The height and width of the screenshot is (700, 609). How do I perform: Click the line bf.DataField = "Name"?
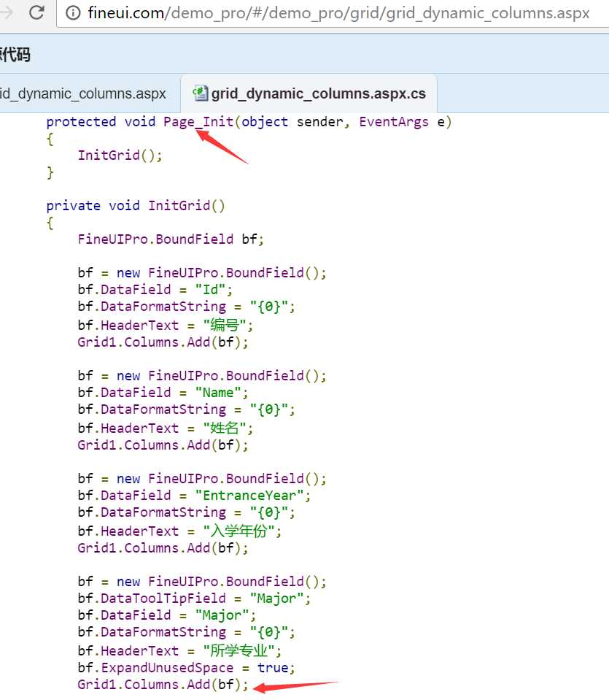163,393
